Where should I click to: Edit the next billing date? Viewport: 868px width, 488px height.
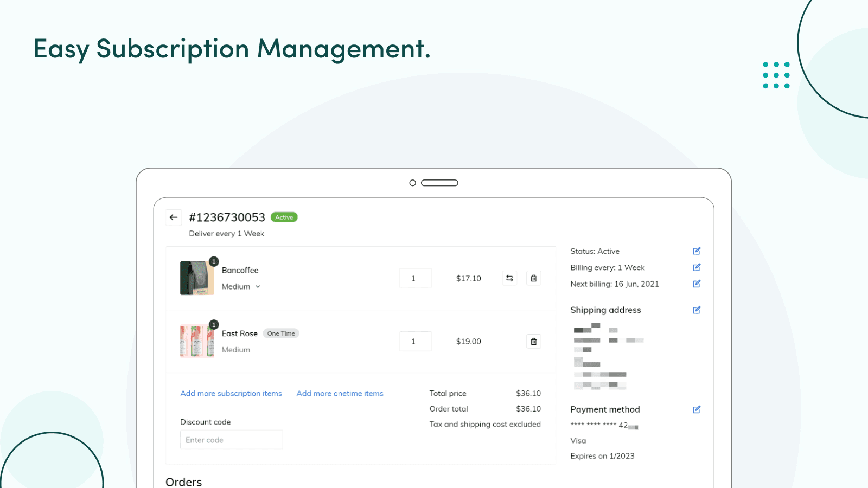coord(696,284)
